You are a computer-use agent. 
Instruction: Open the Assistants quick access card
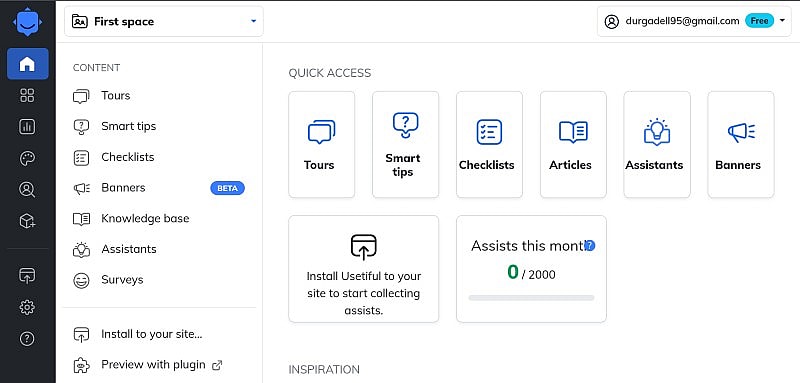pyautogui.click(x=657, y=144)
